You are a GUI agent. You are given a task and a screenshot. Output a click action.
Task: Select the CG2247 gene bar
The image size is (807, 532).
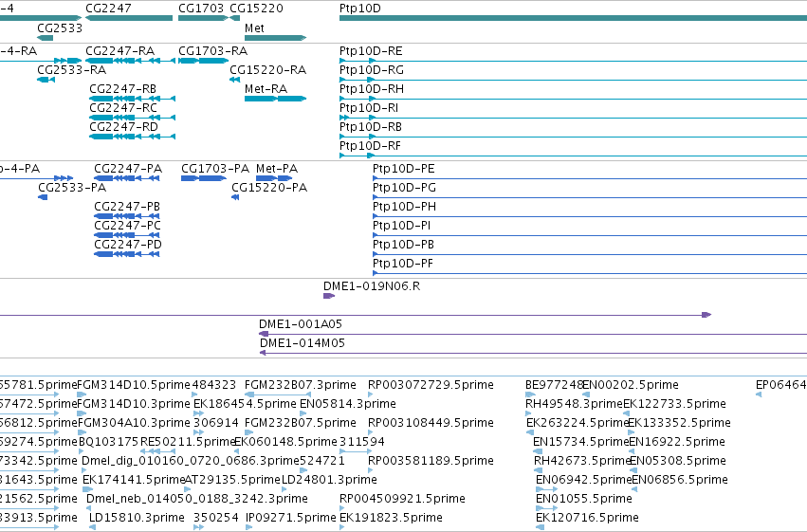pyautogui.click(x=129, y=18)
